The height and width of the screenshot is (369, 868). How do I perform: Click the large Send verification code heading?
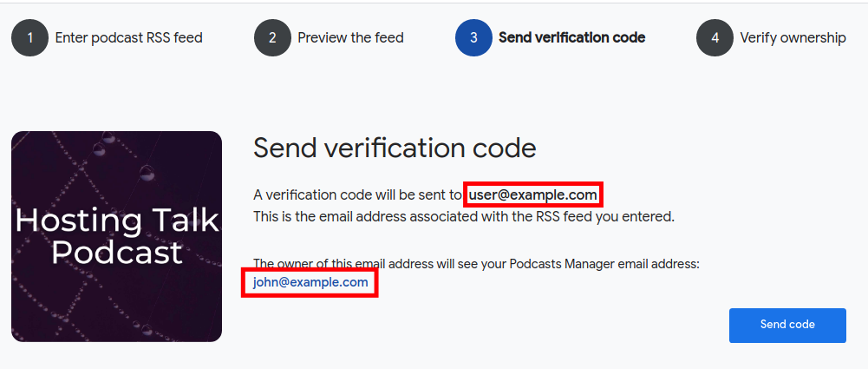395,148
